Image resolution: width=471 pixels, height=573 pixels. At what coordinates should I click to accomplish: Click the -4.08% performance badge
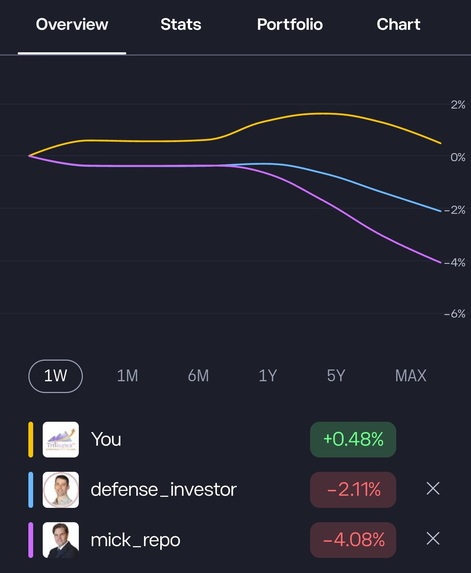(x=353, y=540)
